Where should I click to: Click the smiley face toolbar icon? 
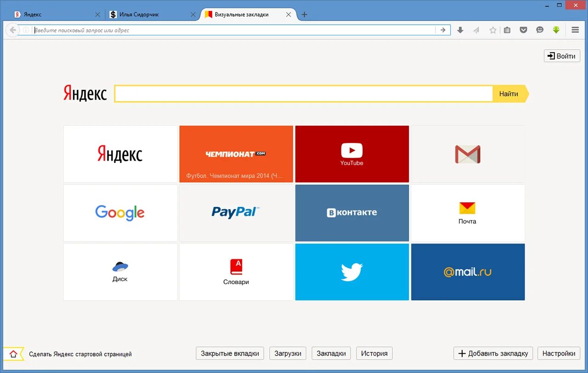[x=540, y=30]
